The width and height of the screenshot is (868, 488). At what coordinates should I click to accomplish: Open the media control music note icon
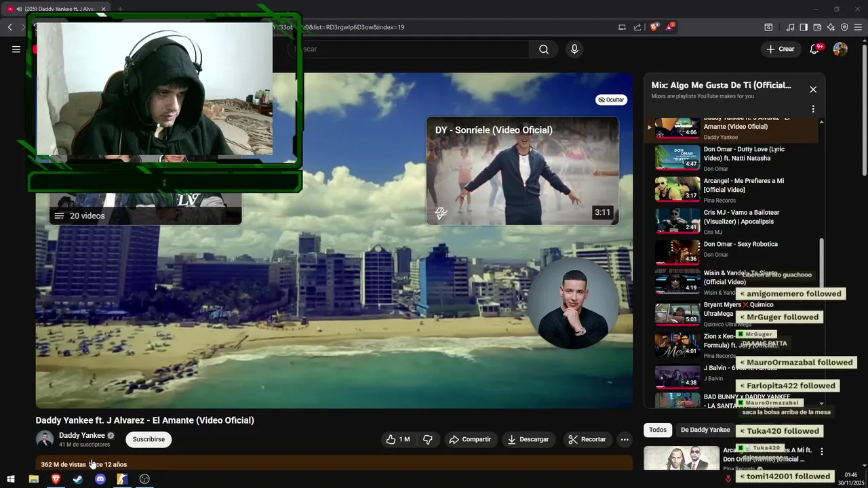pos(790,27)
